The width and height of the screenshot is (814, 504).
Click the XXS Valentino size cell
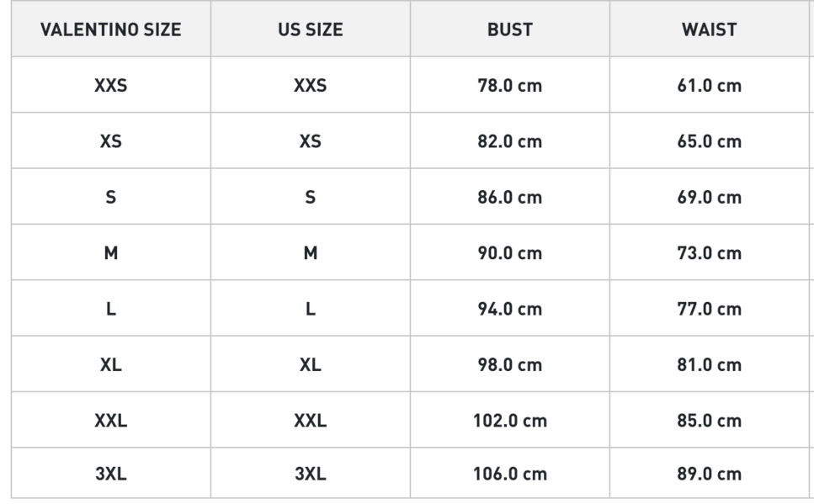[x=110, y=85]
